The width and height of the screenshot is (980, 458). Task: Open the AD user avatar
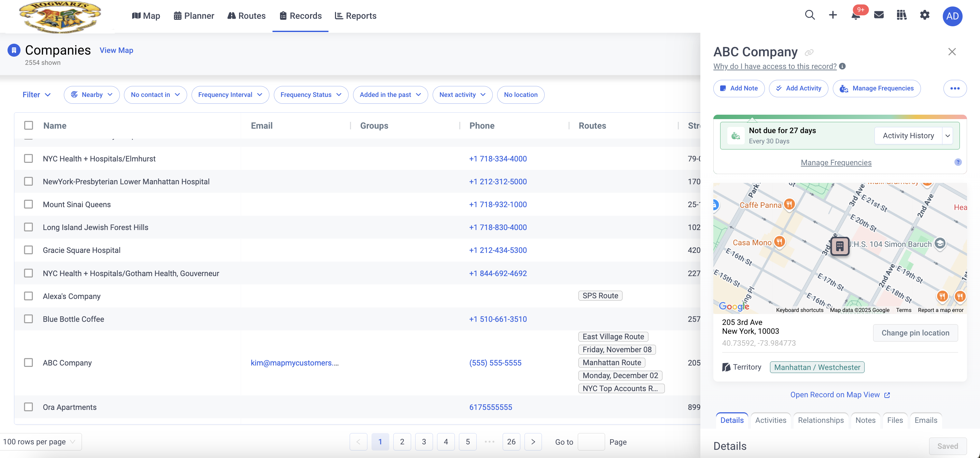coord(952,16)
